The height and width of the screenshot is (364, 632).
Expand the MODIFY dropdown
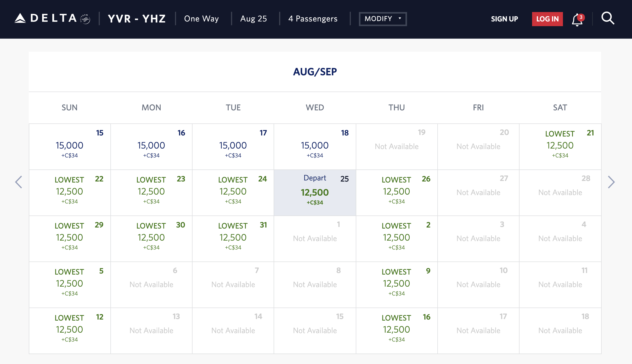(383, 19)
